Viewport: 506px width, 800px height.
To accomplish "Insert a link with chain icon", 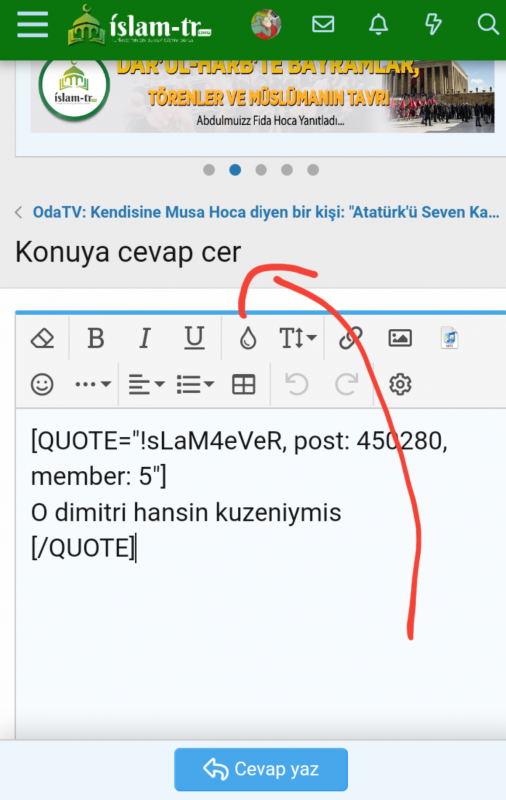I will (x=351, y=338).
